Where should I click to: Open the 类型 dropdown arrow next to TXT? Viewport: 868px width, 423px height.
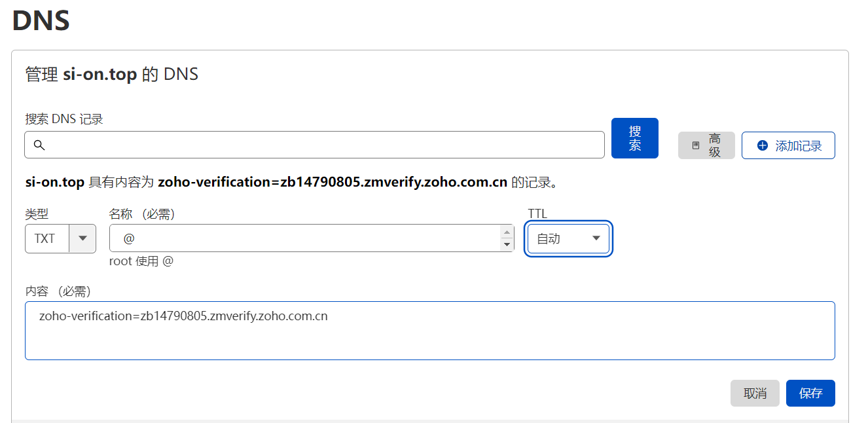[x=82, y=238]
